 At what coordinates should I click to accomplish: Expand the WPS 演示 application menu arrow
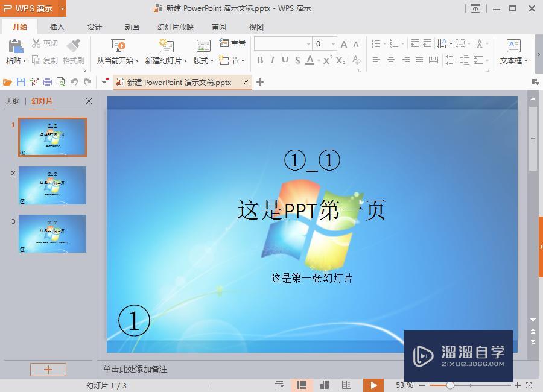pyautogui.click(x=62, y=8)
